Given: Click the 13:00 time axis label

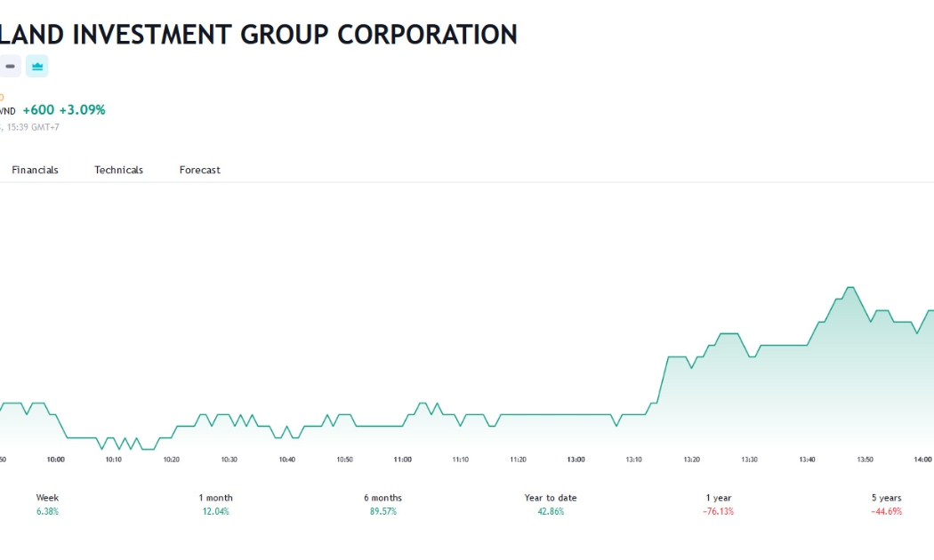Looking at the screenshot, I should [576, 460].
